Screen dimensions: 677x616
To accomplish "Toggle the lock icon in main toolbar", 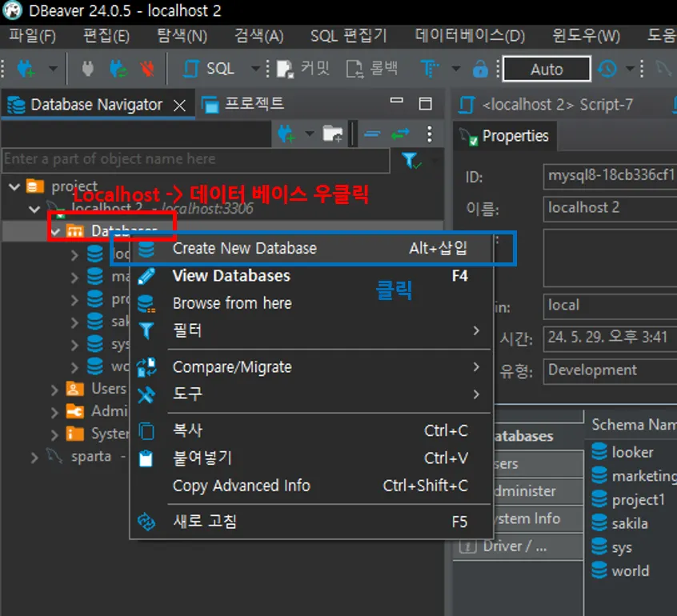I will pos(479,68).
